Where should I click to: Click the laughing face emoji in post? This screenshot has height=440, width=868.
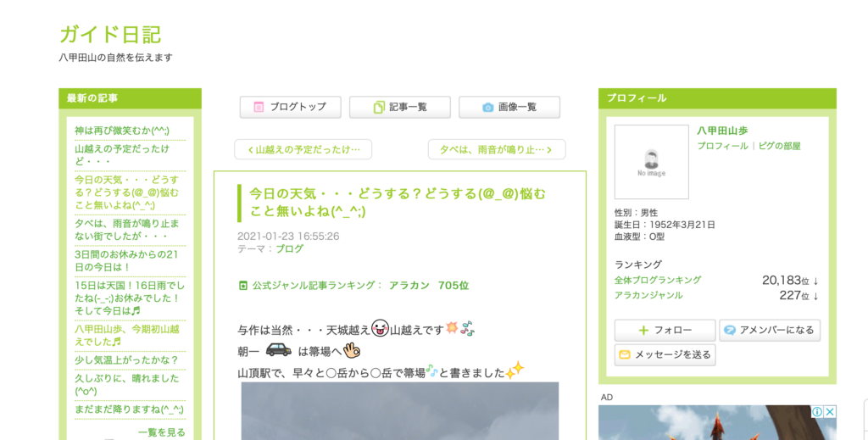(x=380, y=328)
